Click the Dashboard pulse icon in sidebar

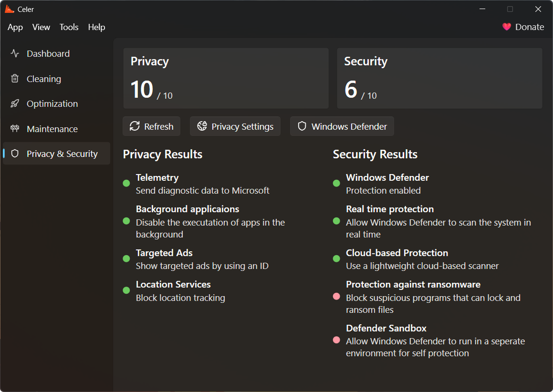[15, 53]
